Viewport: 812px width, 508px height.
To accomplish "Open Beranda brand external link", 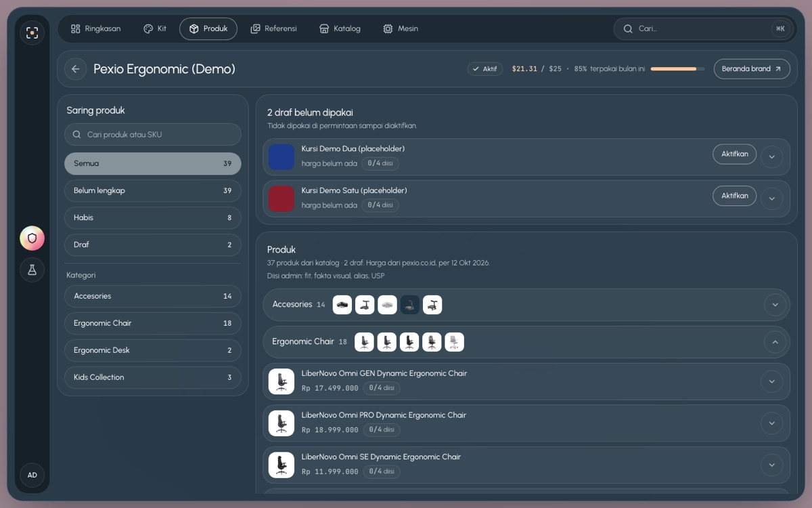I will tap(752, 69).
